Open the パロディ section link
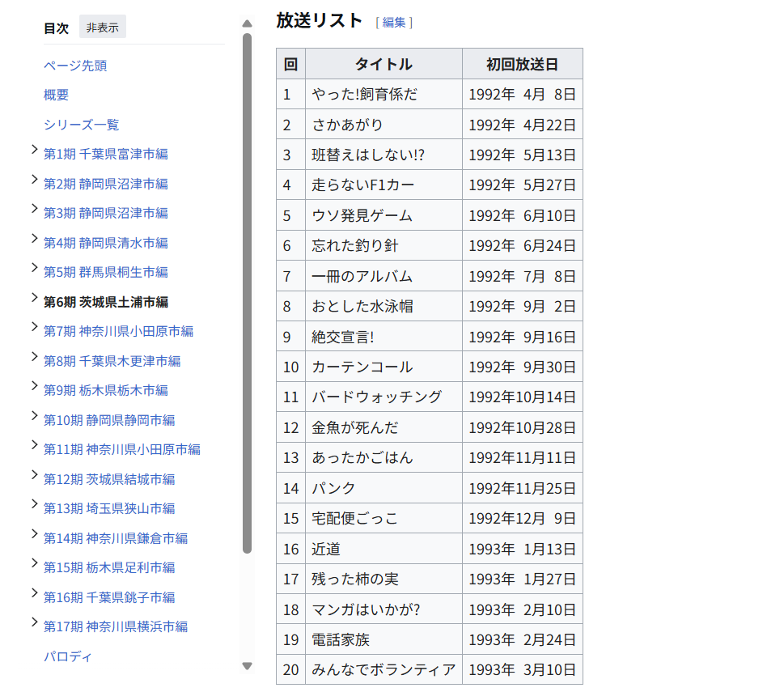The image size is (784, 692). click(x=68, y=656)
